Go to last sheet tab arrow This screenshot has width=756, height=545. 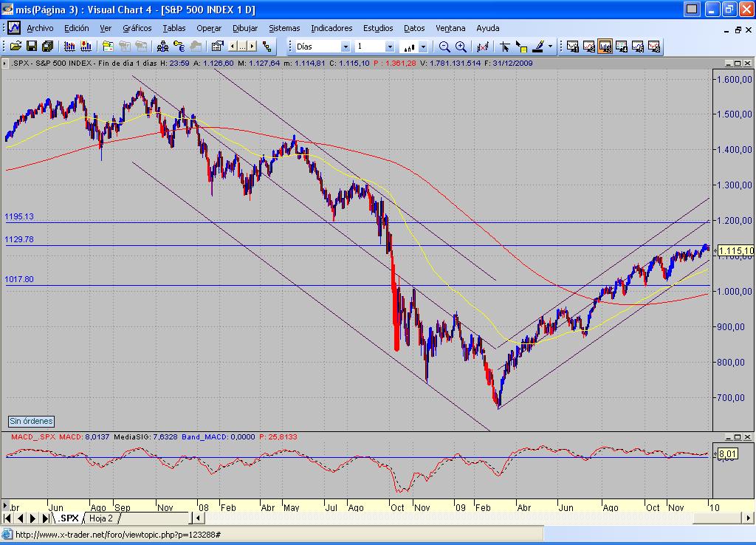click(x=45, y=518)
